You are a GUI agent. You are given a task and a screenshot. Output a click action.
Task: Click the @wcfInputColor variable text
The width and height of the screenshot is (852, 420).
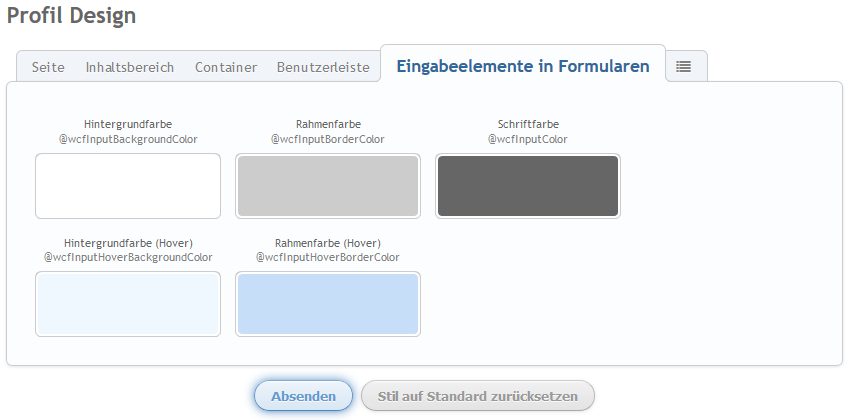pyautogui.click(x=528, y=139)
